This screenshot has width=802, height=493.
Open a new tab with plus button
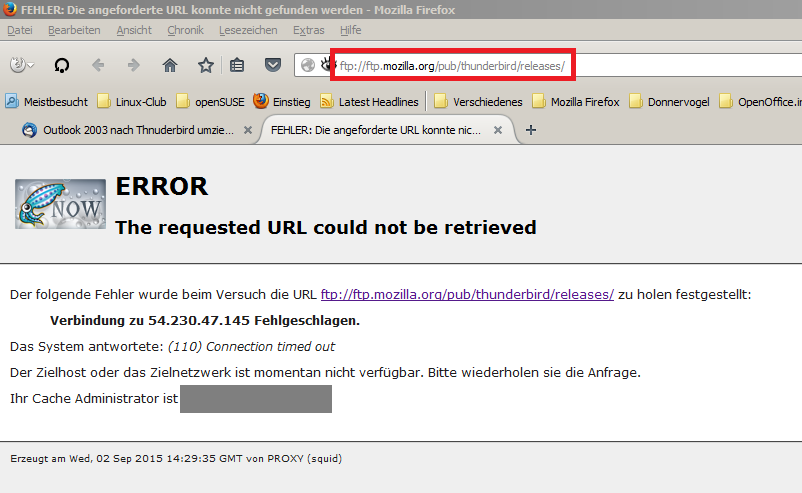(x=531, y=130)
